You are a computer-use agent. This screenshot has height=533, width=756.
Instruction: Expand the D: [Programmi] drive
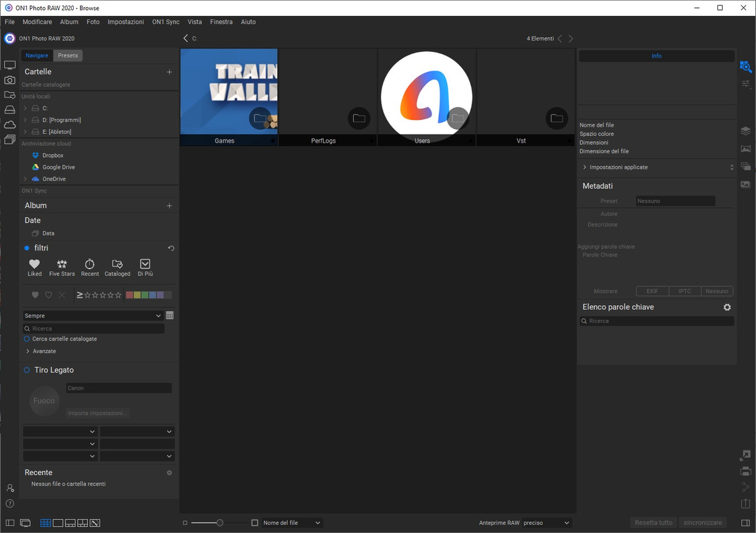[25, 120]
